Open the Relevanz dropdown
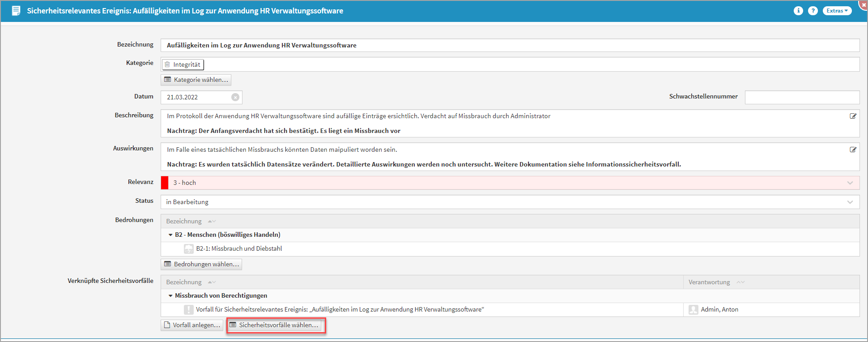 [850, 183]
